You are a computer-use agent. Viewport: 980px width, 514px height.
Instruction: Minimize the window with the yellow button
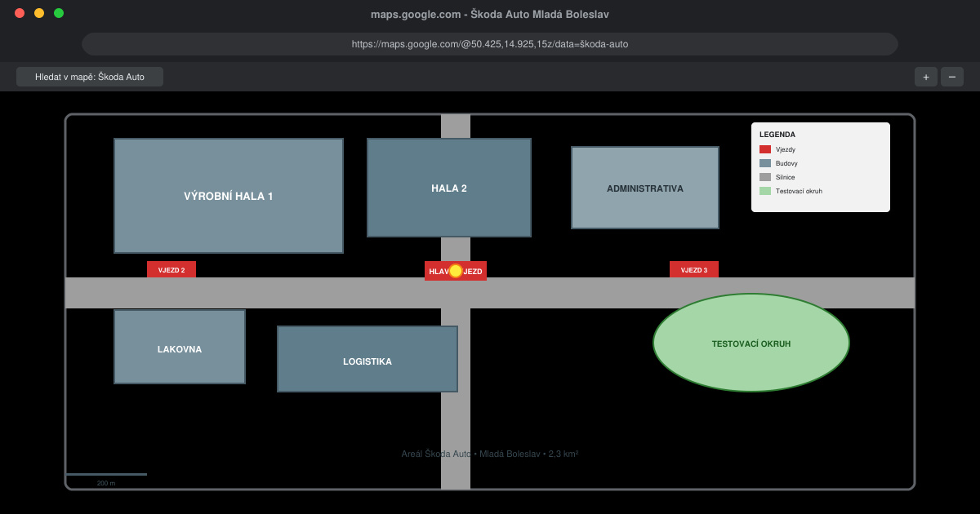pos(39,13)
